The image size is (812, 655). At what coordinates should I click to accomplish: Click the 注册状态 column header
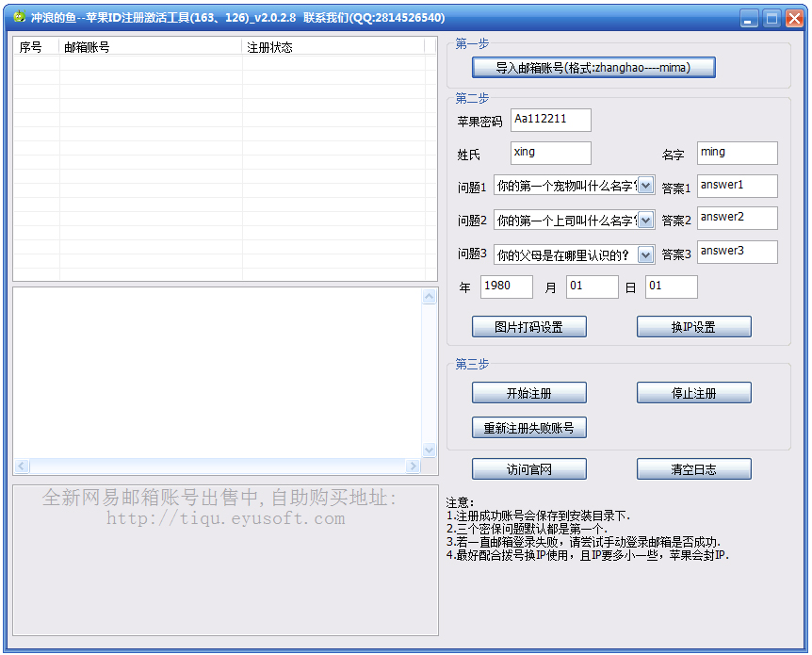(x=333, y=47)
